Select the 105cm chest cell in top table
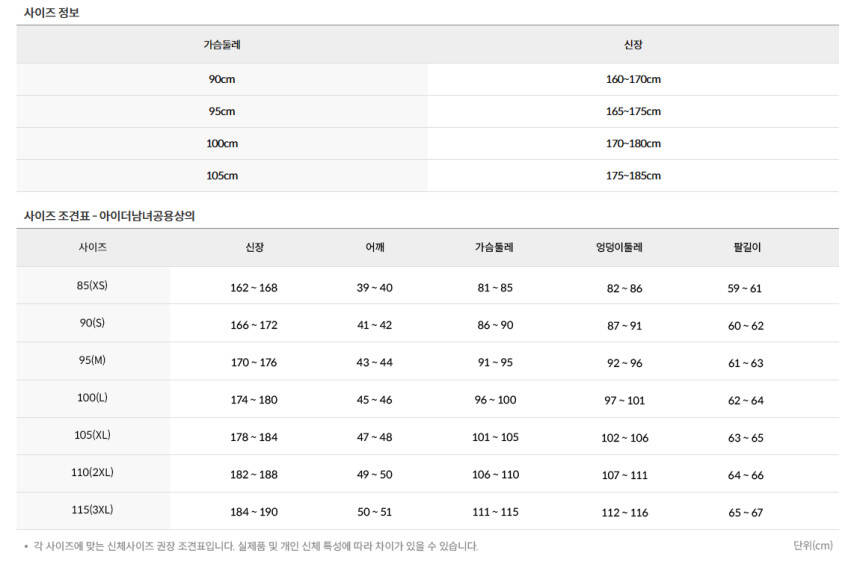 point(221,176)
